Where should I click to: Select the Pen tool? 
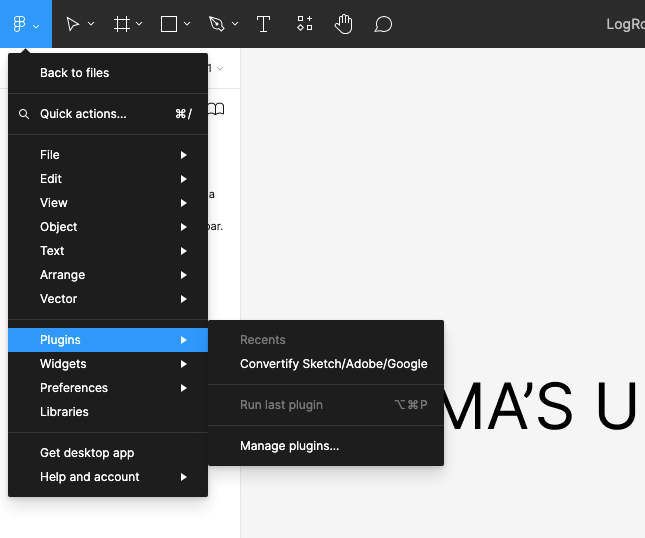[217, 24]
